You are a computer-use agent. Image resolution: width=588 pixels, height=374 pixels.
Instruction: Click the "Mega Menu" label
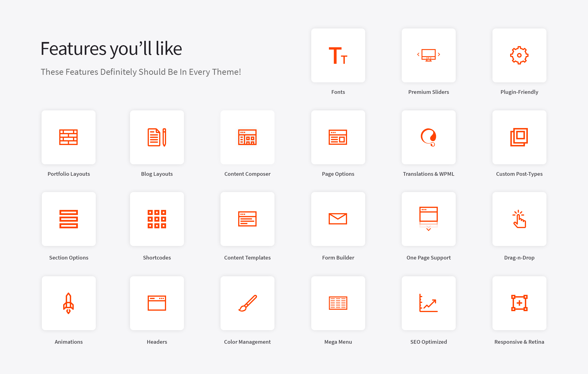[x=338, y=342]
